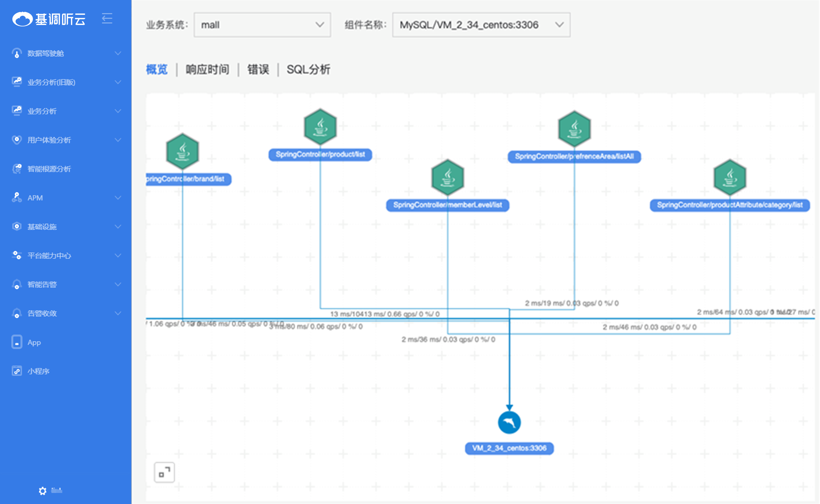Viewport: 820px width, 504px height.
Task: Select the 智能告警 bell icon
Action: (x=16, y=284)
